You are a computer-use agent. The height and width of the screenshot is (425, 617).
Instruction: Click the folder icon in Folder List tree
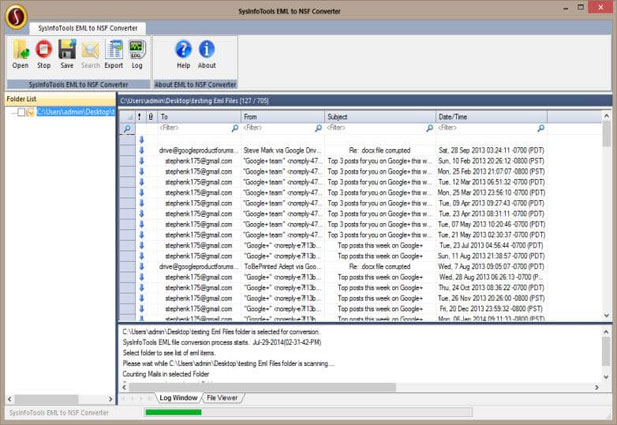point(30,112)
